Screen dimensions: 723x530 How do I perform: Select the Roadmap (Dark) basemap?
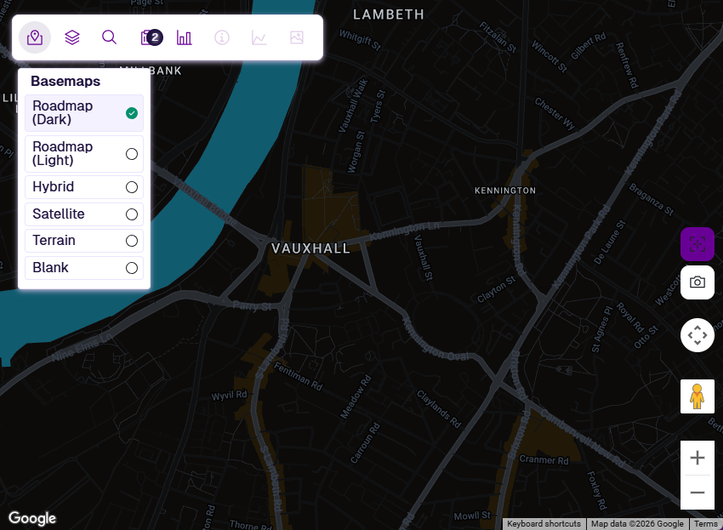84,113
